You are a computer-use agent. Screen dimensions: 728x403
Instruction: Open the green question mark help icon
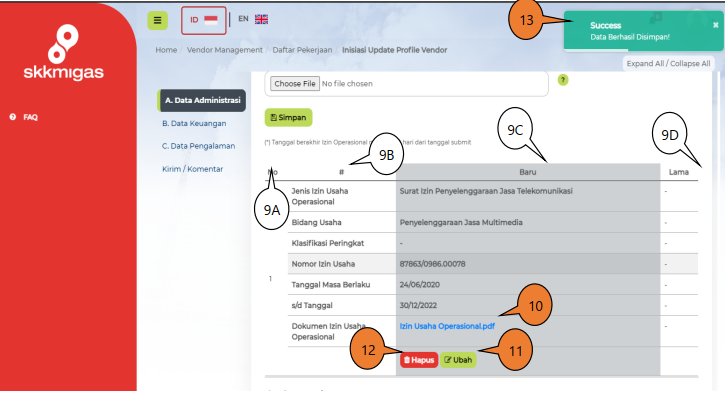point(563,80)
